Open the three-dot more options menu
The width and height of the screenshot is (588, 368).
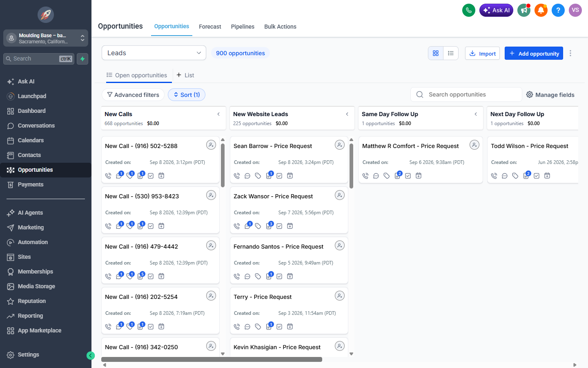570,53
